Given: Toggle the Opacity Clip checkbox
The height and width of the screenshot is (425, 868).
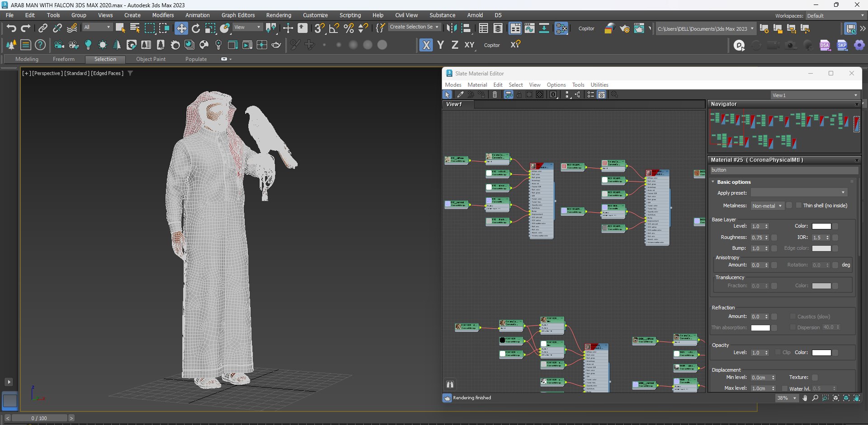Looking at the screenshot, I should pyautogui.click(x=778, y=352).
